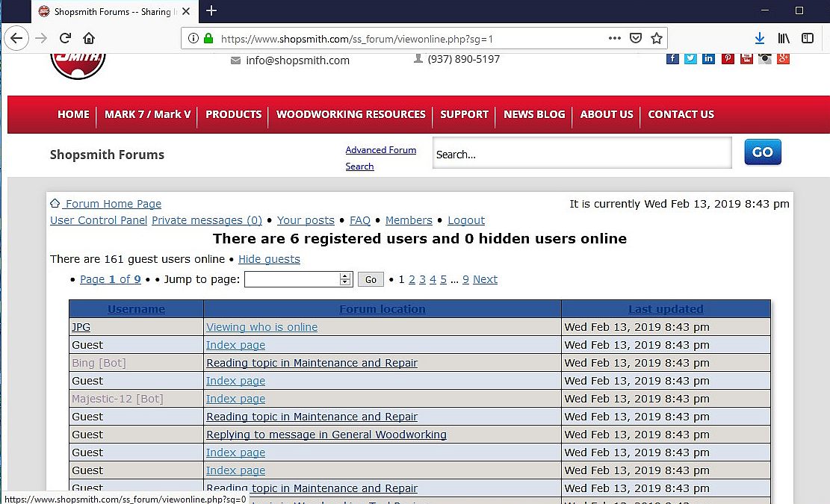Viewport: 830px width, 504px height.
Task: Open the PRODUCTS menu
Action: (233, 114)
